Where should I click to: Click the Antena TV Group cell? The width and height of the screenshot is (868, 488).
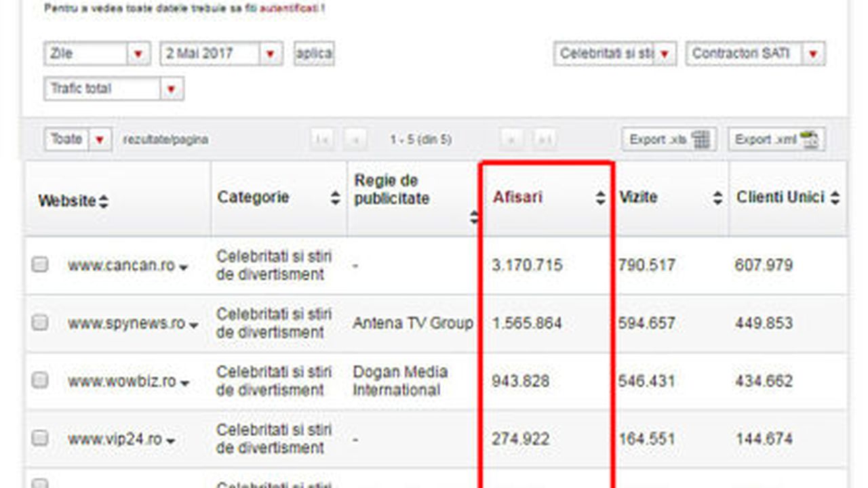[x=413, y=323]
